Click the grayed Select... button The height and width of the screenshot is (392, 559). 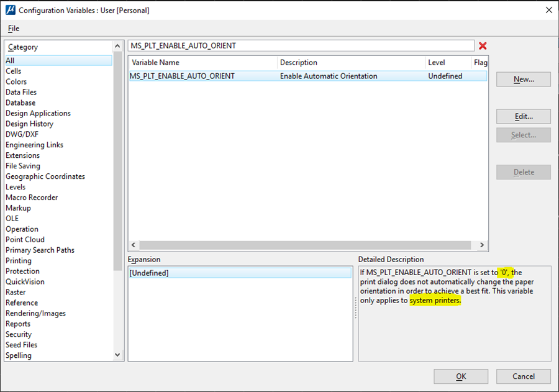[x=524, y=135]
